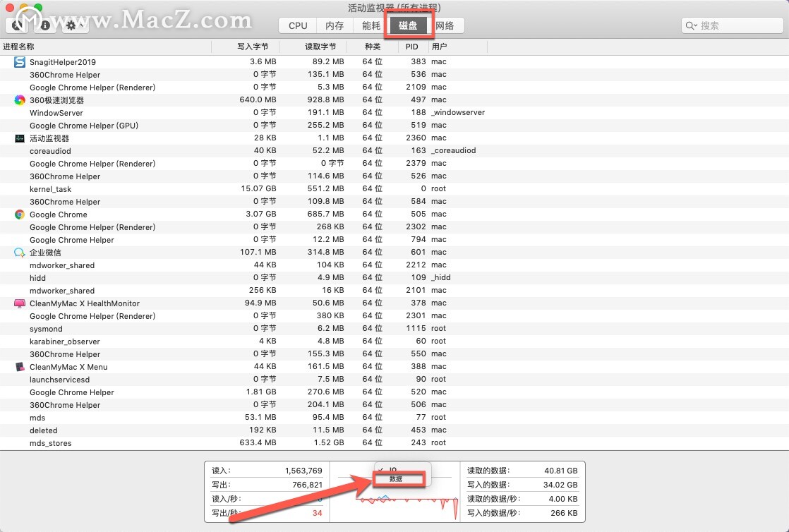
Task: Sort by the 读取字节 column header
Action: tap(313, 47)
